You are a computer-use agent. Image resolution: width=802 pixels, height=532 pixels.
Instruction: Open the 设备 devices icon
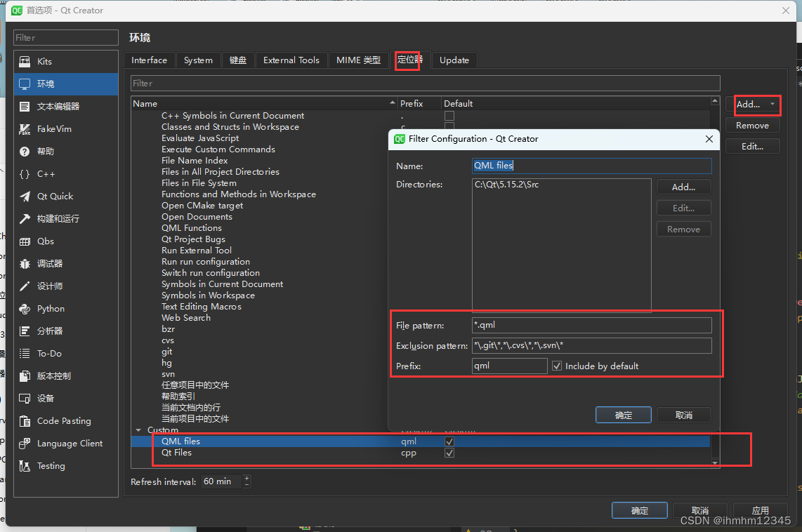[x=25, y=399]
